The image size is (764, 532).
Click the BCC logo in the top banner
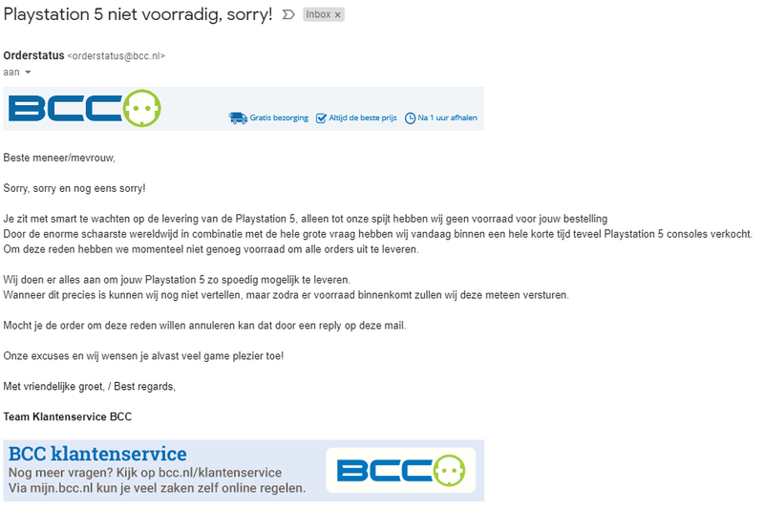84,108
